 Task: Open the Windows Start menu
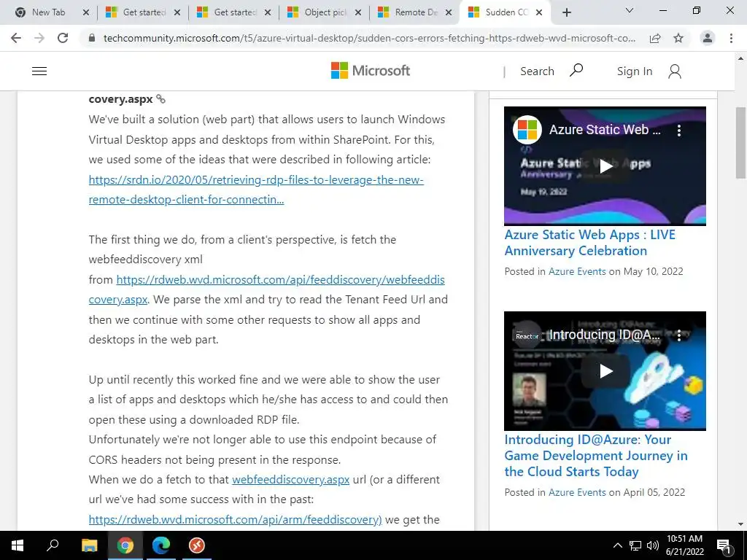(x=18, y=545)
